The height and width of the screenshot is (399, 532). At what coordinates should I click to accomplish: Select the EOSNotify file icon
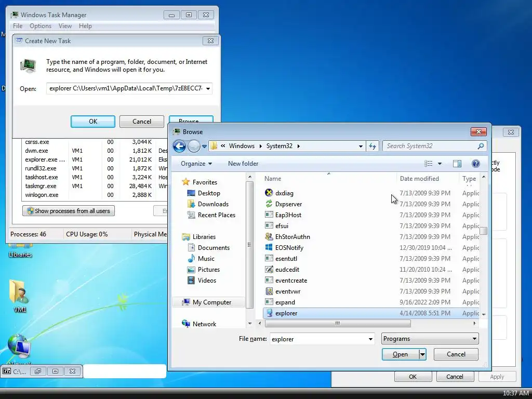269,247
